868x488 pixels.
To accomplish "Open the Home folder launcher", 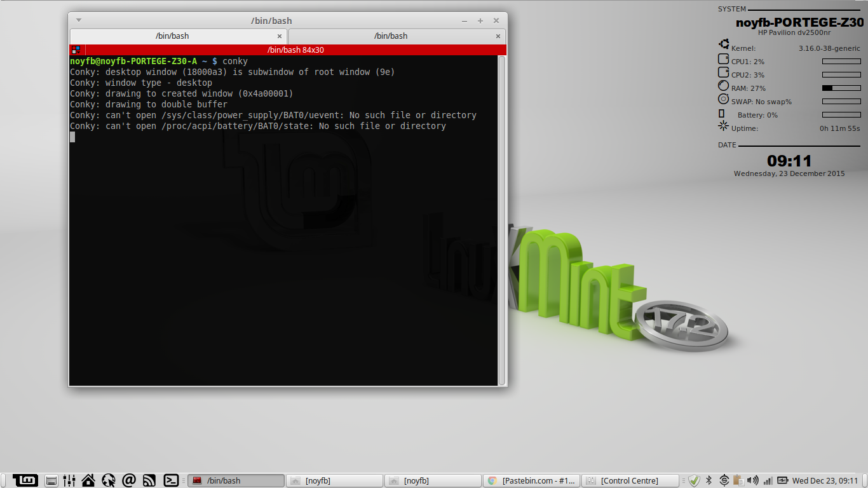I will point(88,480).
